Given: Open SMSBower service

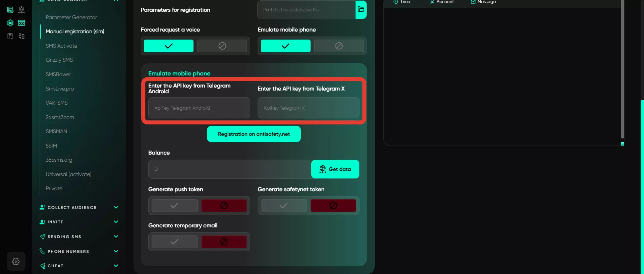Looking at the screenshot, I should tap(58, 74).
